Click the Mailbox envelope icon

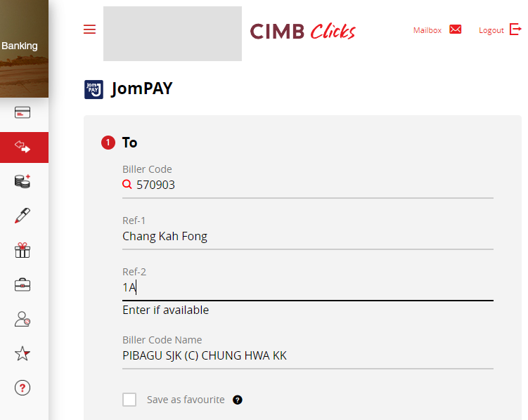456,29
